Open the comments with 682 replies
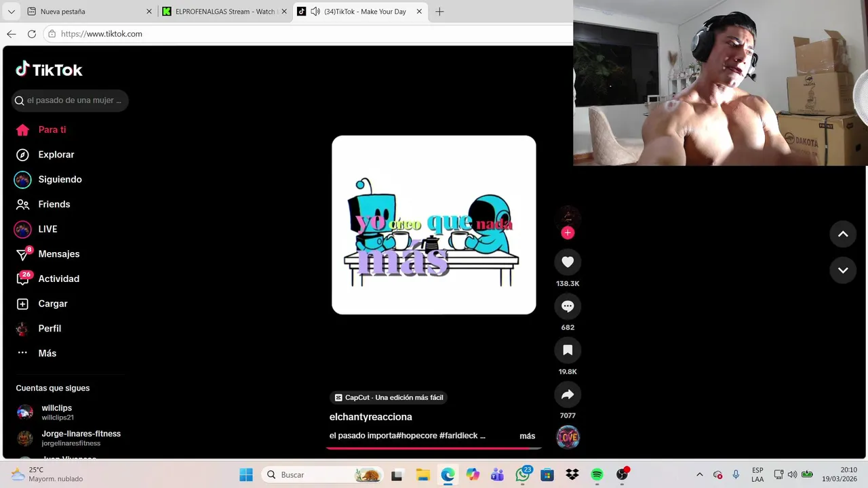868x488 pixels. pos(568,306)
